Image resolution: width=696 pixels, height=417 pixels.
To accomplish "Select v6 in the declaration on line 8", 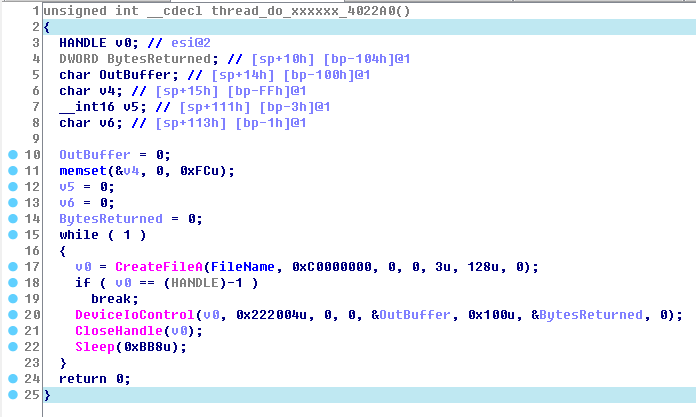I will [x=107, y=123].
